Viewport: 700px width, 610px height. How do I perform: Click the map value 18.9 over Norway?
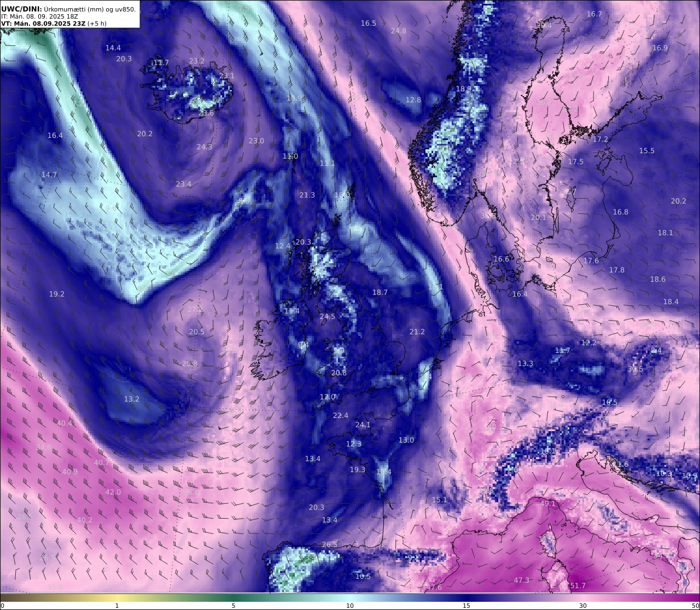coord(464,89)
